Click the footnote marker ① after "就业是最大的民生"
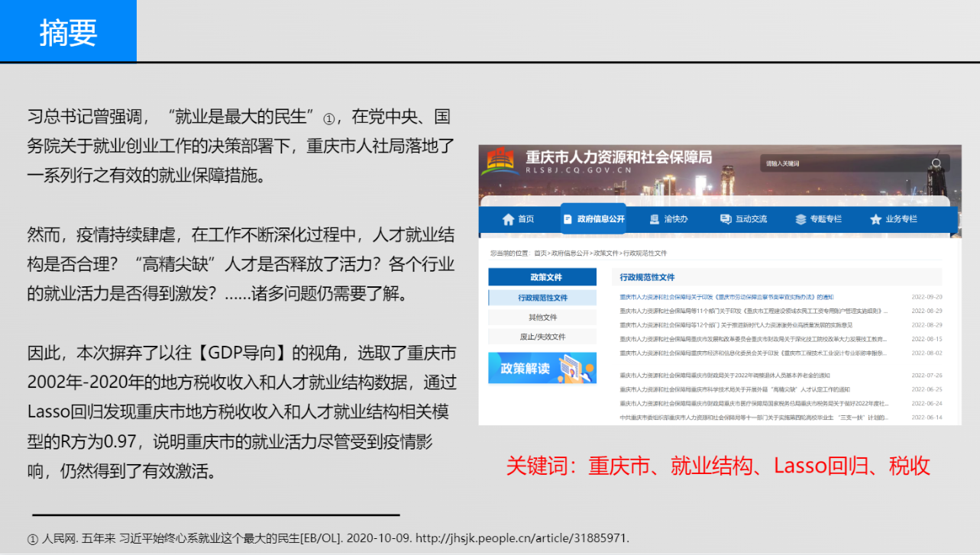The width and height of the screenshot is (980, 555). tap(329, 120)
